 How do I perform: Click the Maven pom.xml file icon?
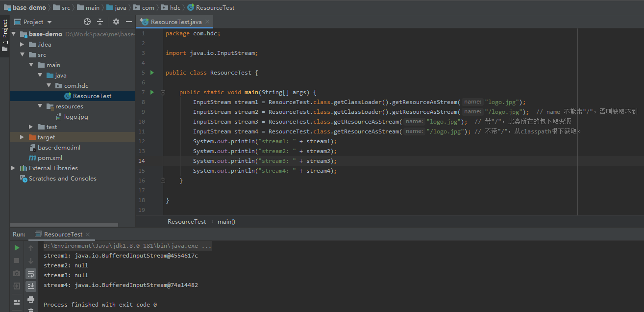[32, 158]
